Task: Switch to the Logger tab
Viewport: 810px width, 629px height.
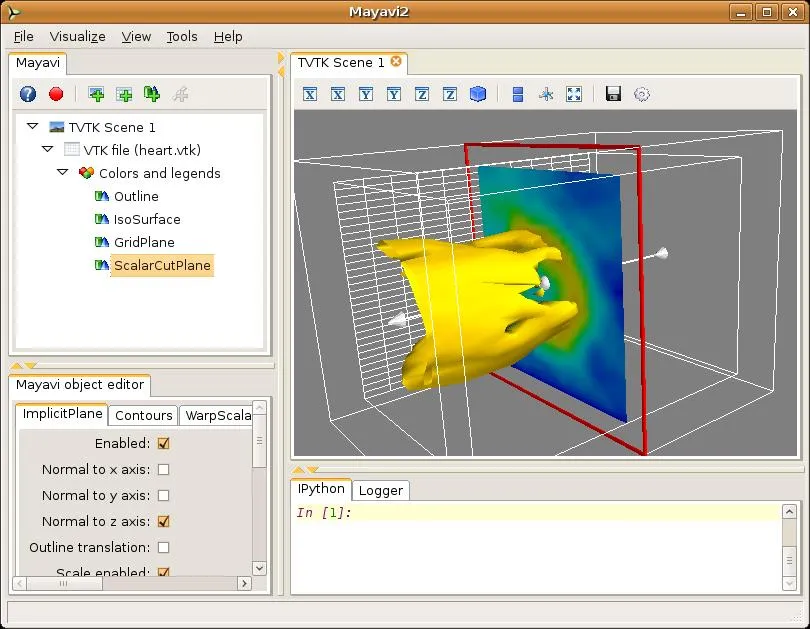Action: [x=381, y=490]
